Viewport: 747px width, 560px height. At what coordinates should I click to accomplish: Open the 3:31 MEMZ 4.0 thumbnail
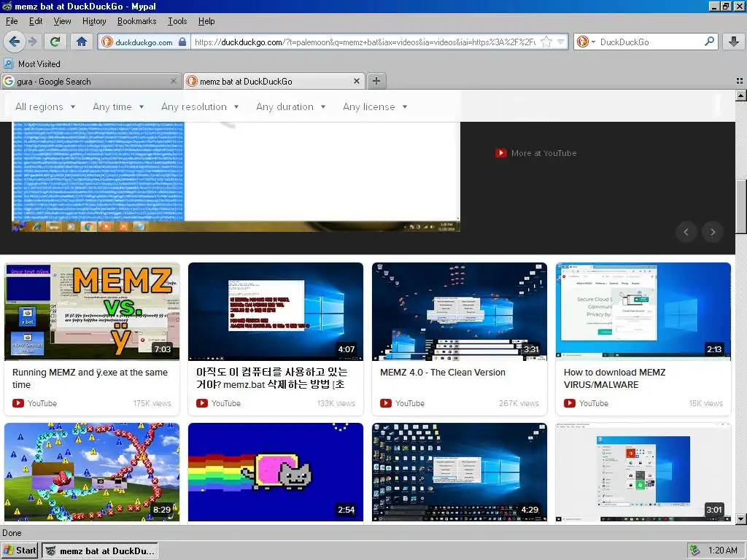click(x=460, y=311)
